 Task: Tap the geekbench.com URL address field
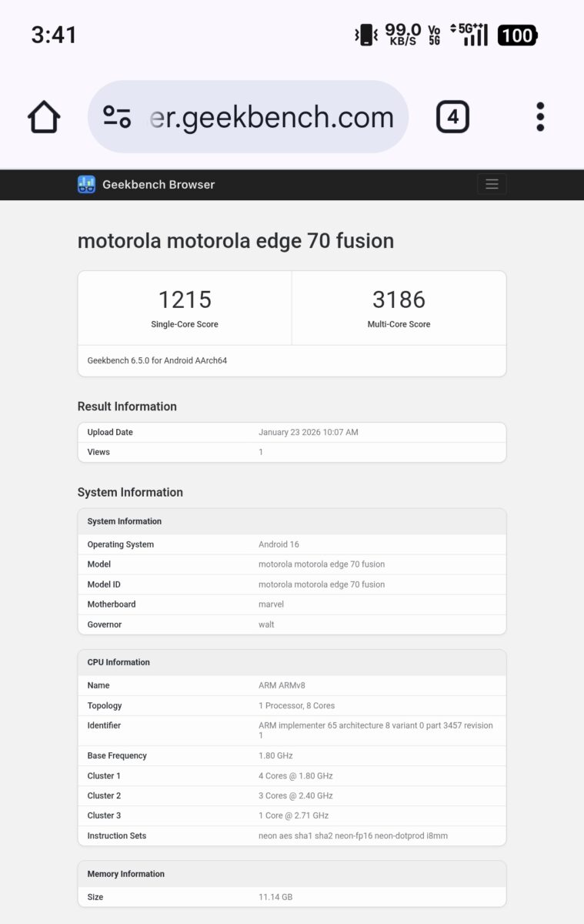(269, 117)
